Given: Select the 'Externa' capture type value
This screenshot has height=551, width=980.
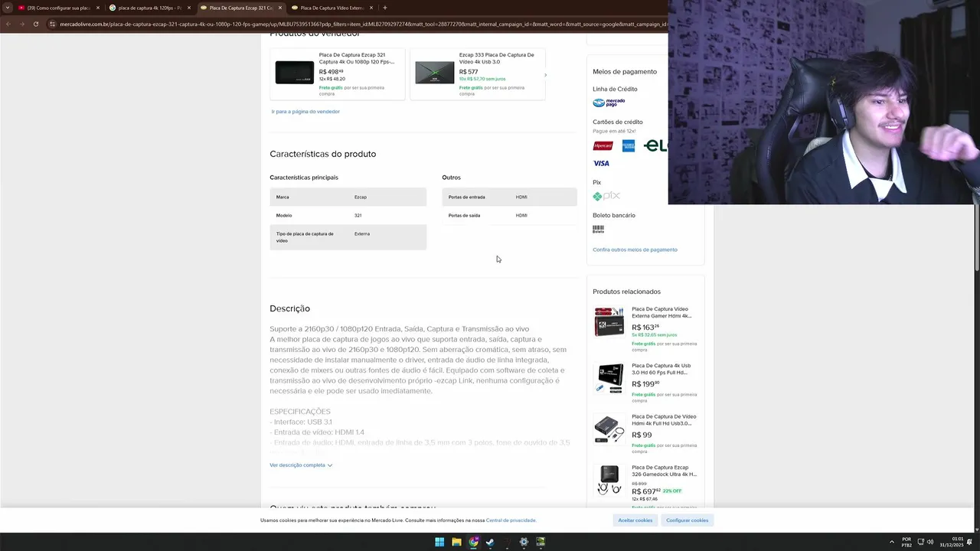Looking at the screenshot, I should tap(362, 233).
